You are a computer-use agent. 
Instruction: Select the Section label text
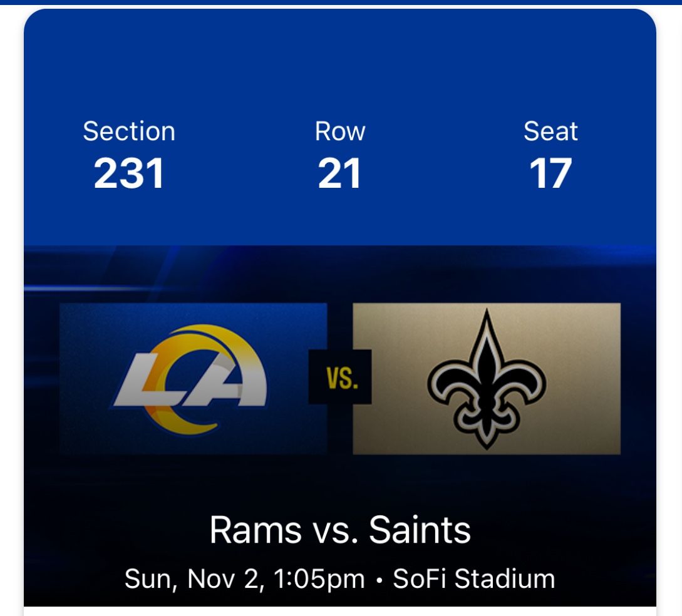[x=129, y=131]
